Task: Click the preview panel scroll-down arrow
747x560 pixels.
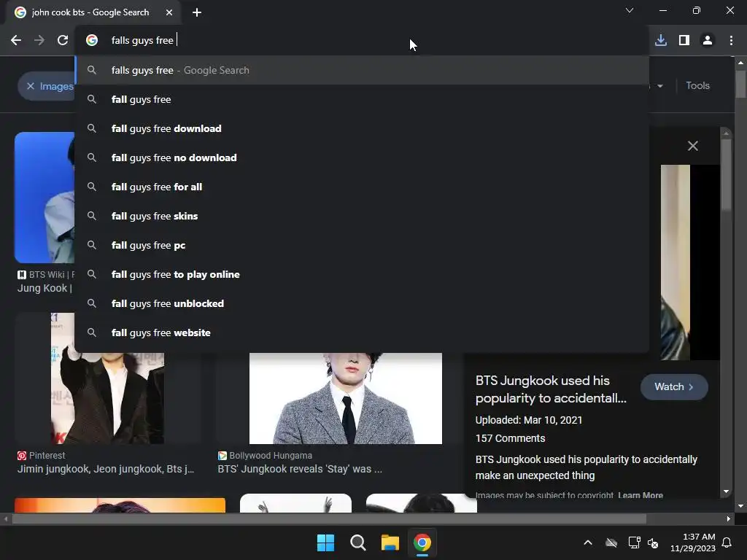Action: pyautogui.click(x=726, y=491)
